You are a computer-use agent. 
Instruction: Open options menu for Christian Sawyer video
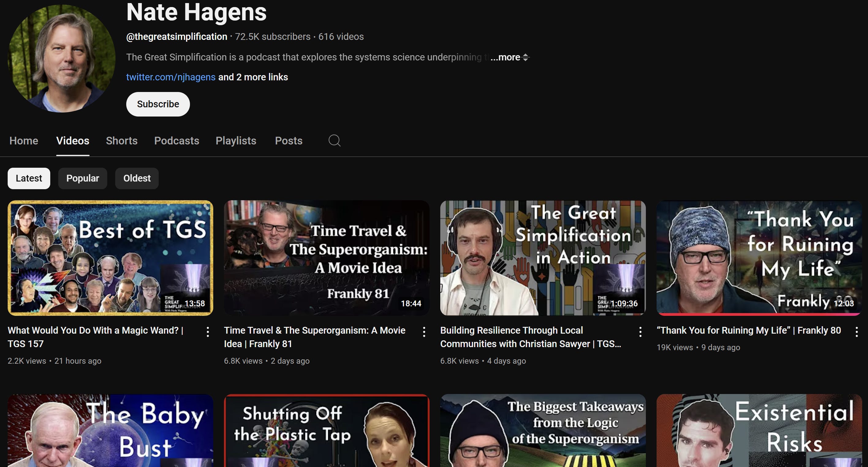[641, 332]
